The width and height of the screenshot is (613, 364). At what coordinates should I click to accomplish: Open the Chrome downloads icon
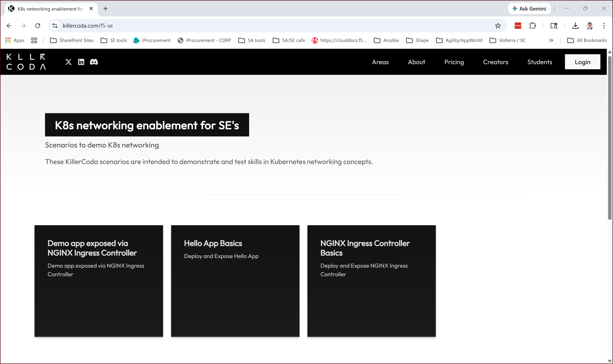(575, 26)
